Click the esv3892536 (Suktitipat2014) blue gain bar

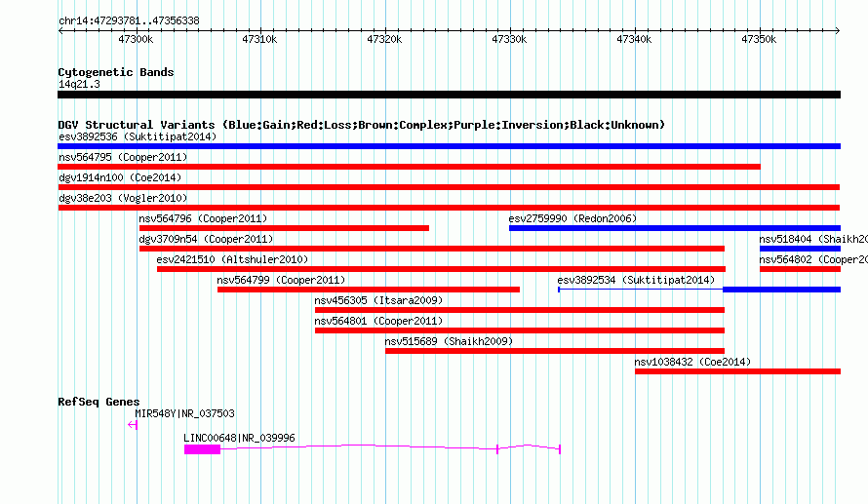click(x=449, y=146)
